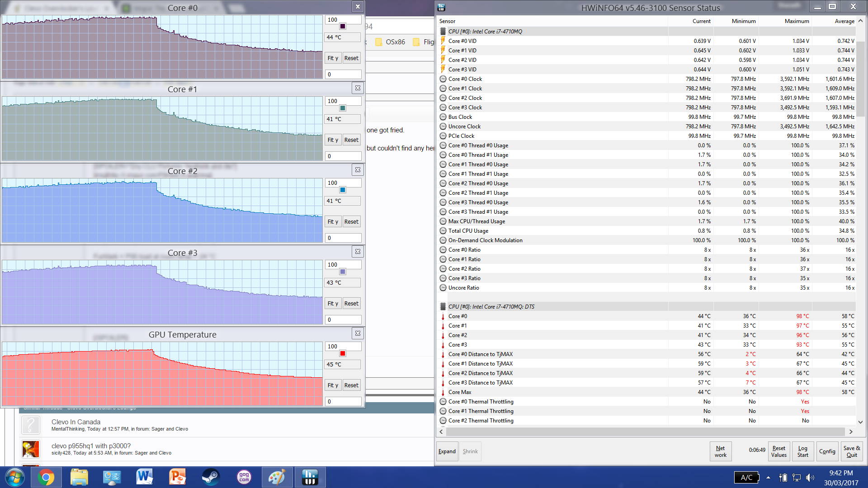
Task: Open the File Explorer folder icon
Action: (x=79, y=477)
